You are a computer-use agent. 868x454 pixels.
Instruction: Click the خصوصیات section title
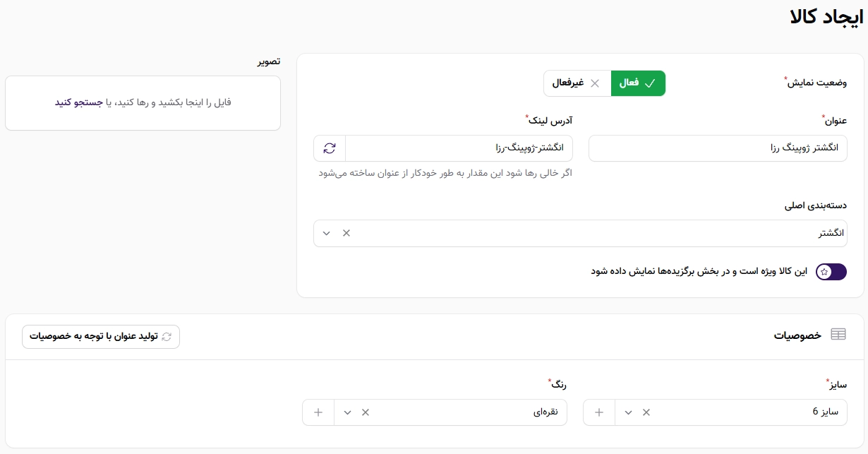(797, 335)
